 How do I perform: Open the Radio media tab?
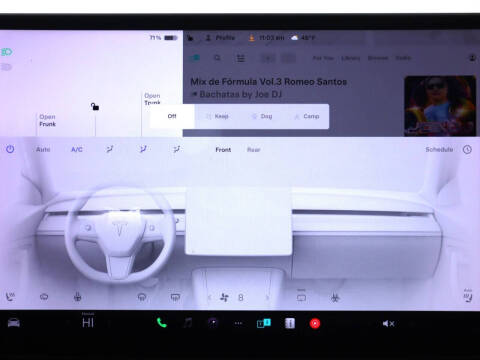click(403, 58)
